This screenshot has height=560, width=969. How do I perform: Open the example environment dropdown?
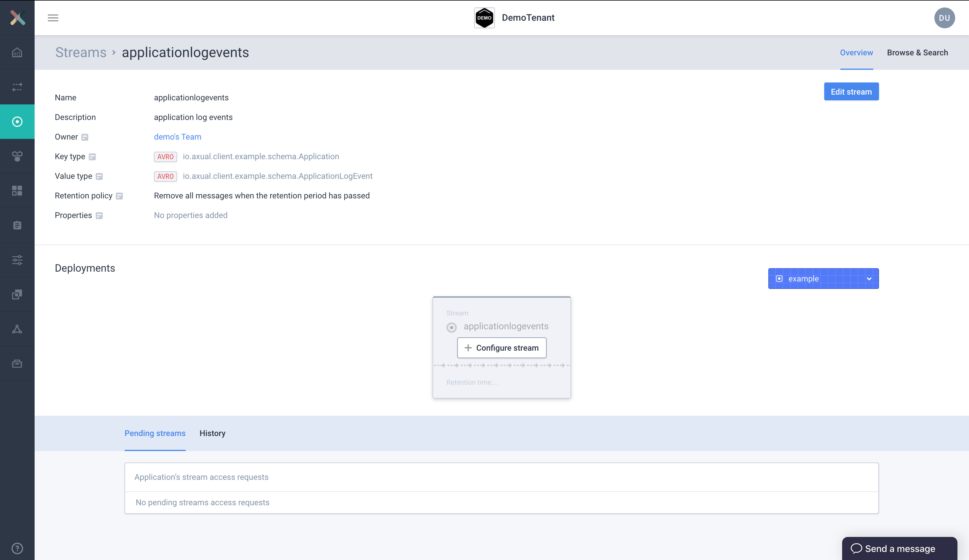(823, 279)
